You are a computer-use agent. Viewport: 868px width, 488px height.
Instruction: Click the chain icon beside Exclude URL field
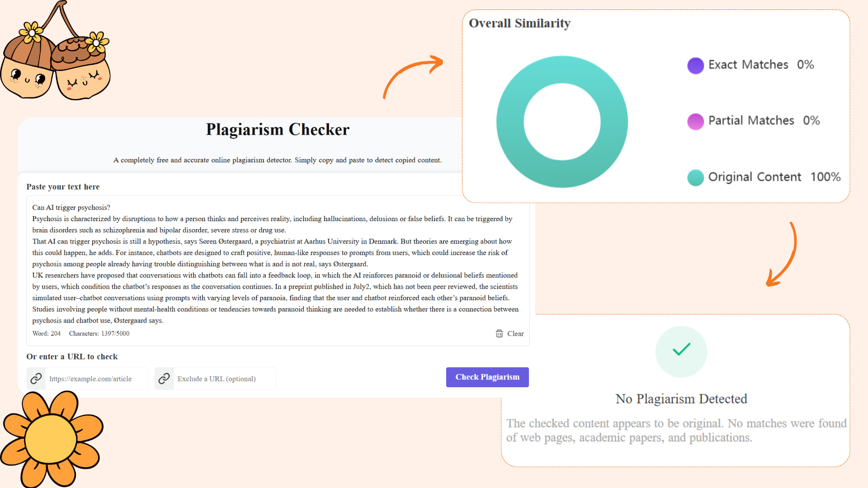pos(164,378)
